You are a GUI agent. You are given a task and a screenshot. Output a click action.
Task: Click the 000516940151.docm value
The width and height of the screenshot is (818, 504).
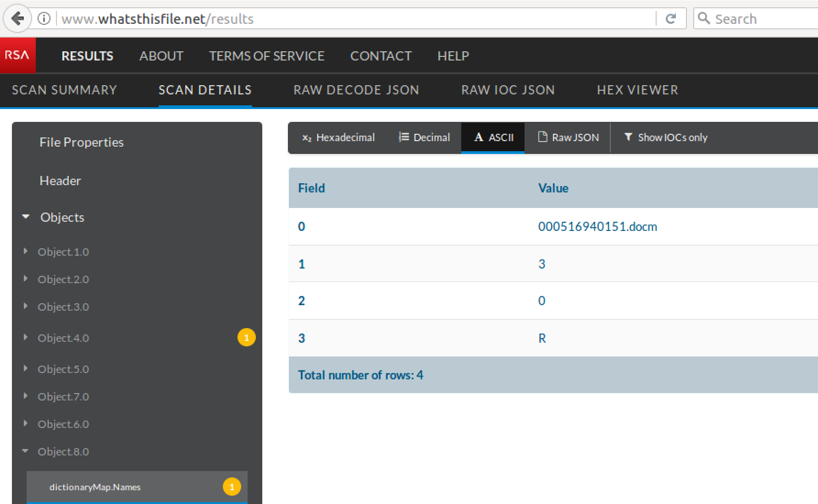pos(597,226)
